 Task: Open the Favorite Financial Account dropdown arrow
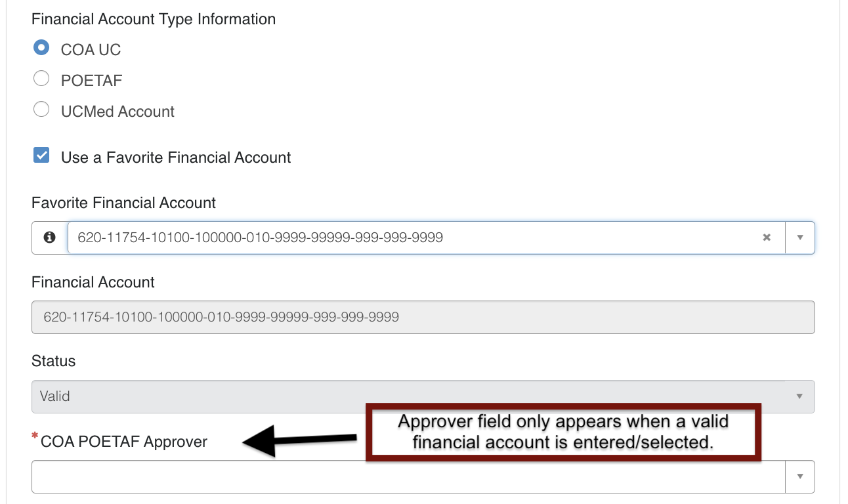(800, 238)
